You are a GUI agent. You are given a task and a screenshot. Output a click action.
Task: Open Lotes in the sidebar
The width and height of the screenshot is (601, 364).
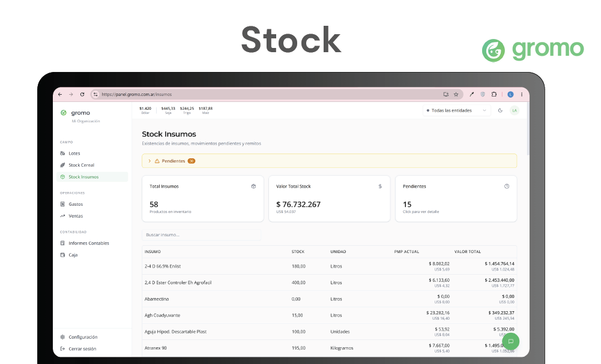92,153
